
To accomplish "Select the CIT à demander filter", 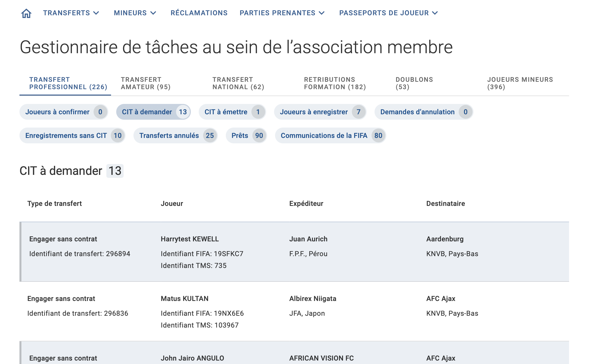I will click(153, 112).
